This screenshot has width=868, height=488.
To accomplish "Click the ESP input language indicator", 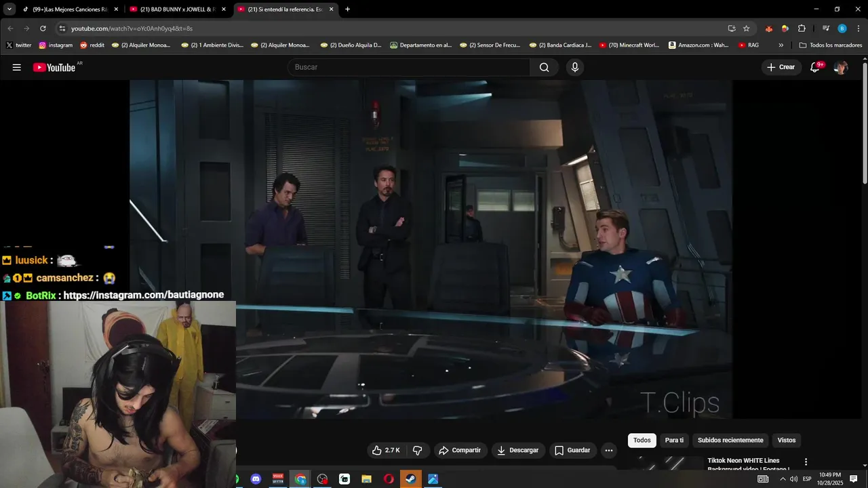I will click(807, 479).
